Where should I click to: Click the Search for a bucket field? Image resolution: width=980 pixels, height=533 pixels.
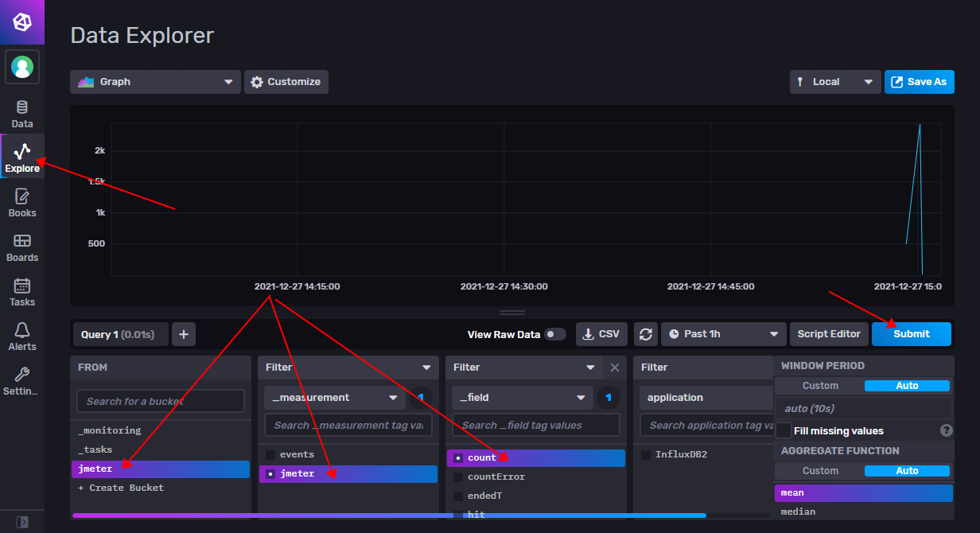pyautogui.click(x=161, y=401)
